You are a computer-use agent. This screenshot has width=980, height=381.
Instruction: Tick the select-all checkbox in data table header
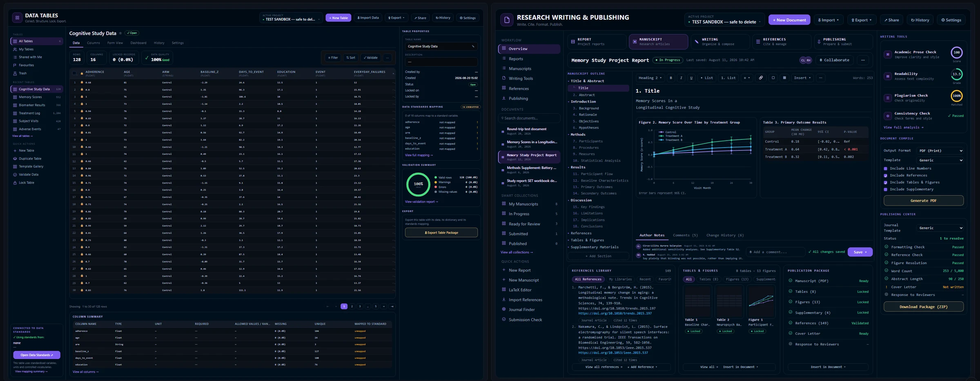pyautogui.click(x=74, y=73)
